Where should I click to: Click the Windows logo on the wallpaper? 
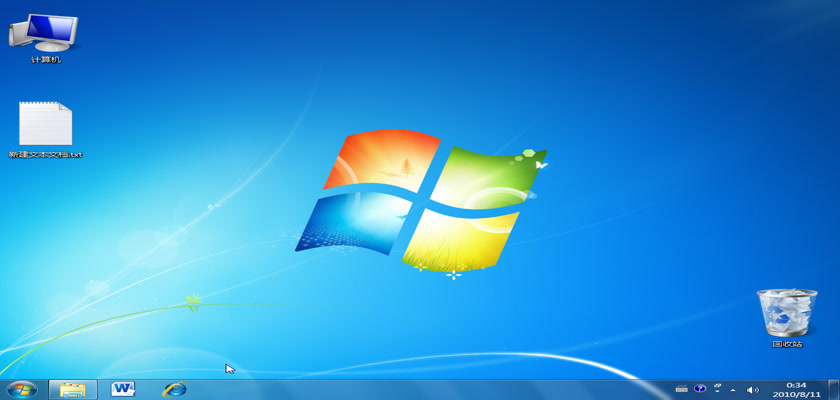click(x=420, y=200)
